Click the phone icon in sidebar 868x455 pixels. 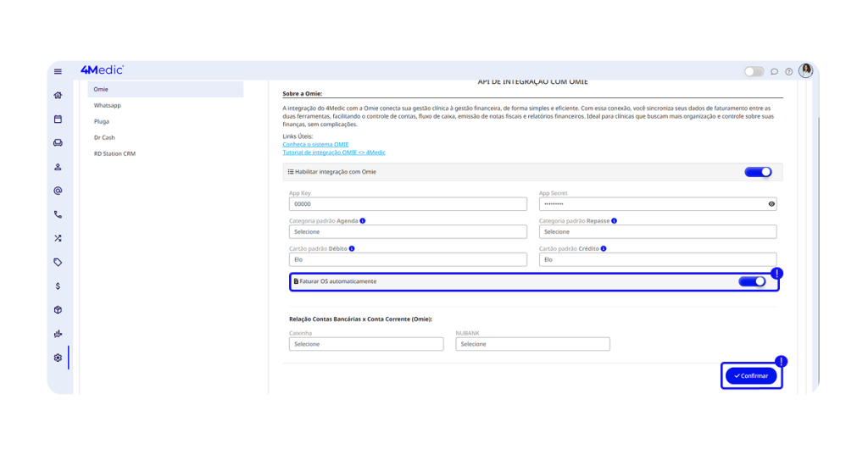pos(58,215)
